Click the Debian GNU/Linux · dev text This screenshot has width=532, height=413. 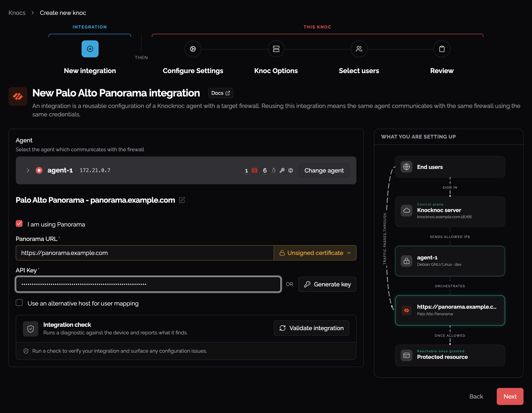coord(439,264)
